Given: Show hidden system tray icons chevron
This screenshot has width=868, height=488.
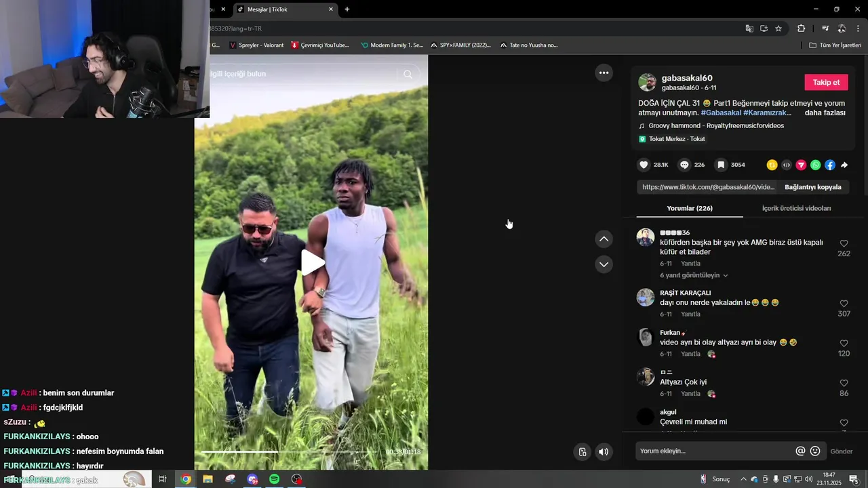Looking at the screenshot, I should point(743,479).
